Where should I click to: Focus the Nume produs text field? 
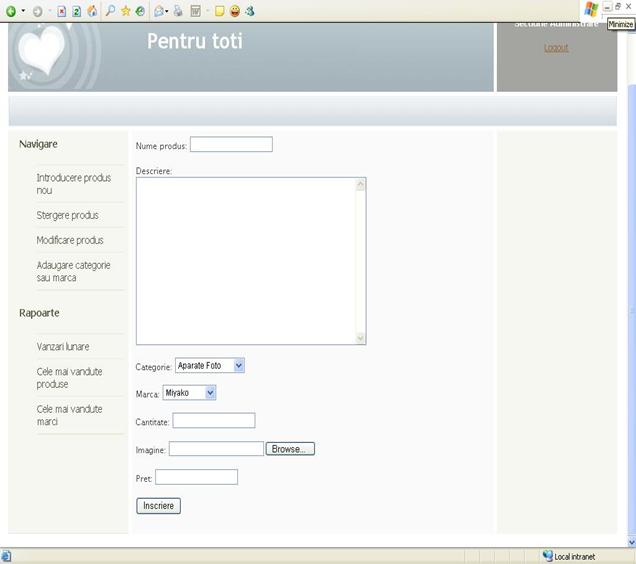point(231,145)
